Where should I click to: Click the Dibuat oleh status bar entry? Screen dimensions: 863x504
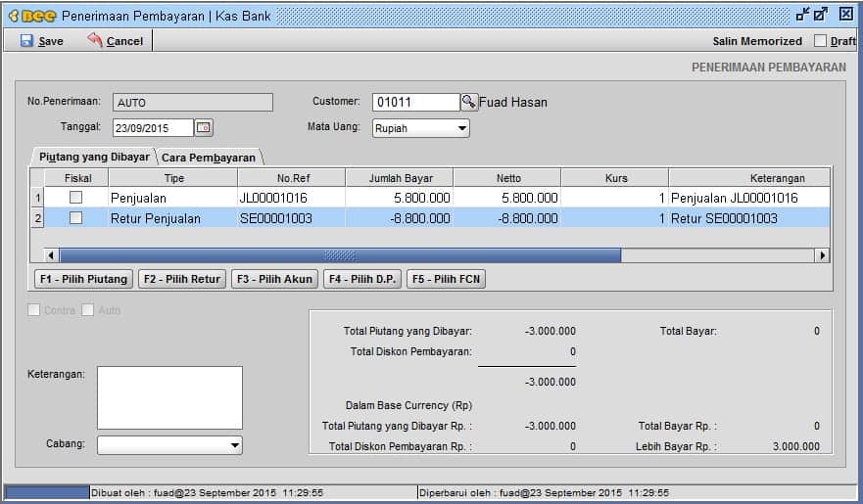click(207, 492)
